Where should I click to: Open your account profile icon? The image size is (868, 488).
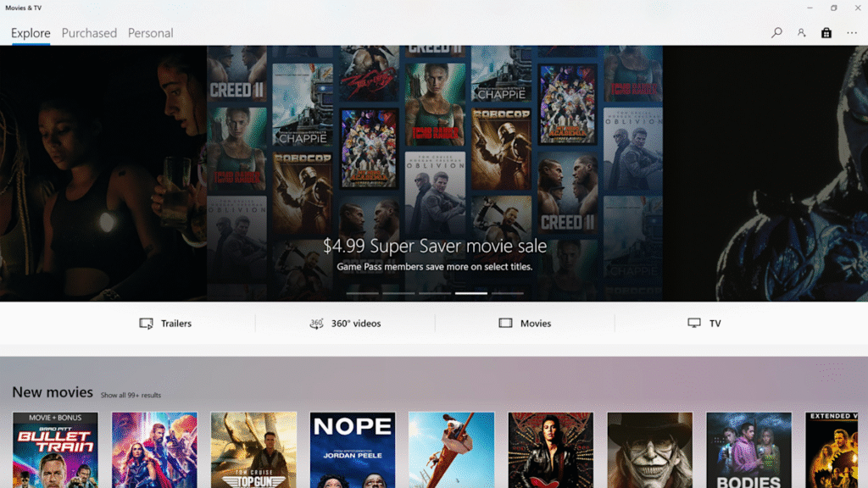click(802, 32)
